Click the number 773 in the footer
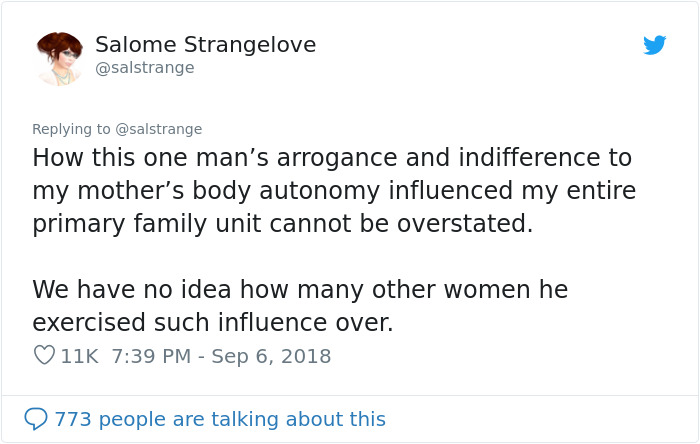The width and height of the screenshot is (700, 444). click(73, 419)
